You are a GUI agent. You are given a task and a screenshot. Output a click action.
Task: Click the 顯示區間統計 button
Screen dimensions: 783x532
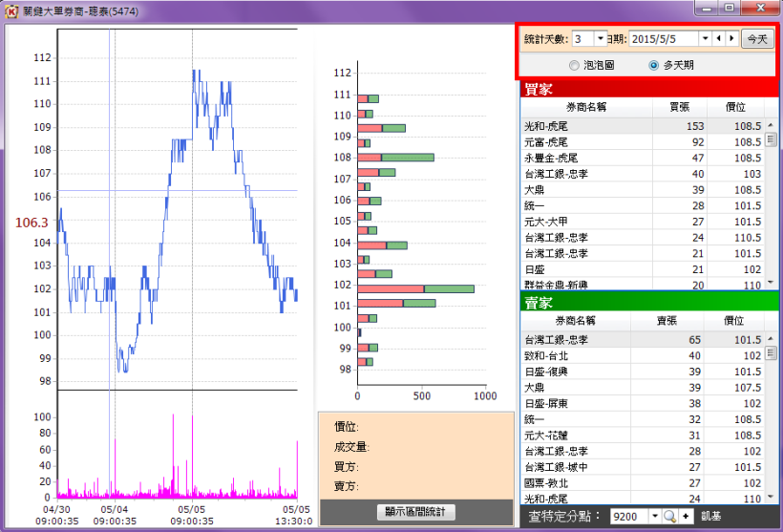pyautogui.click(x=415, y=512)
